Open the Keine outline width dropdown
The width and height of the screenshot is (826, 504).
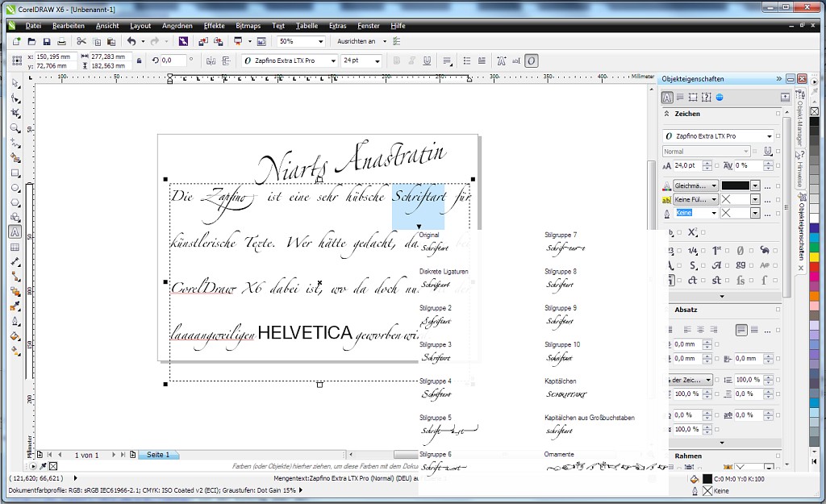coord(714,213)
